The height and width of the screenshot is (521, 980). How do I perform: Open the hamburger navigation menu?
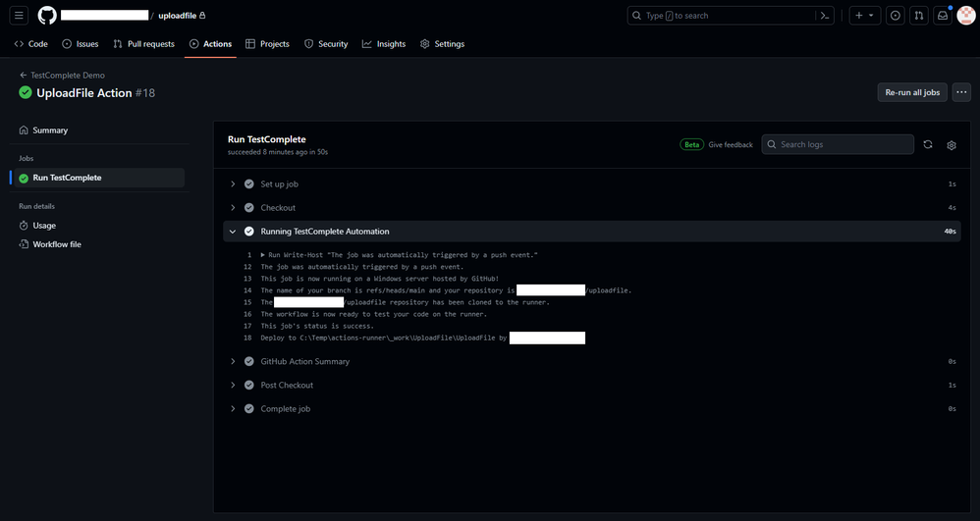(x=19, y=16)
